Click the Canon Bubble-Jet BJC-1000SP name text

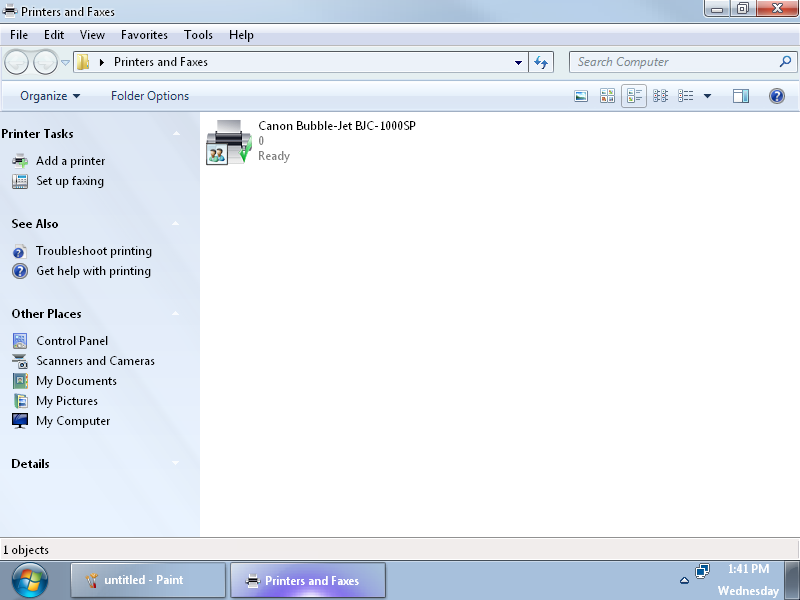pos(337,126)
